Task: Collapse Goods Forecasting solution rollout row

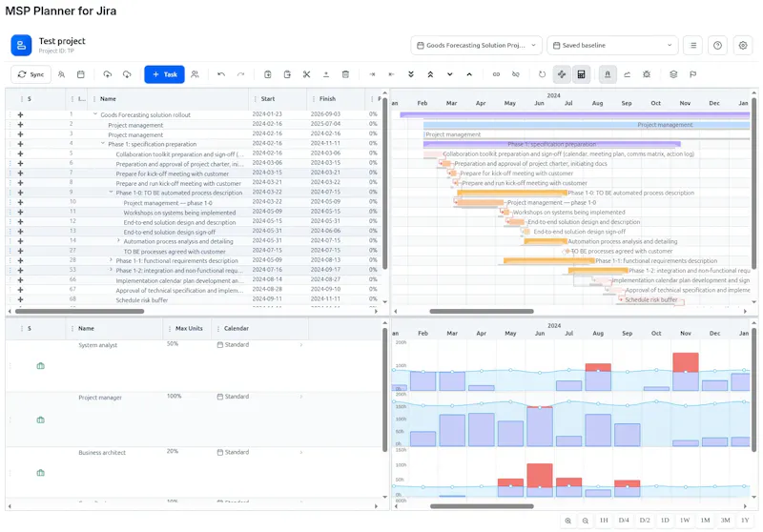Action: [95, 114]
